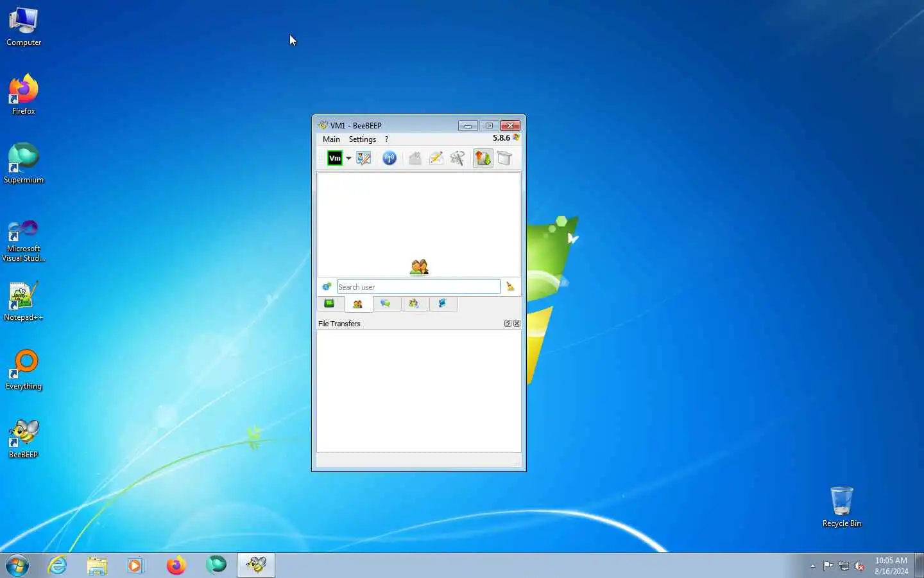Open Windows Explorer from the taskbar
The width and height of the screenshot is (924, 578).
(x=97, y=565)
